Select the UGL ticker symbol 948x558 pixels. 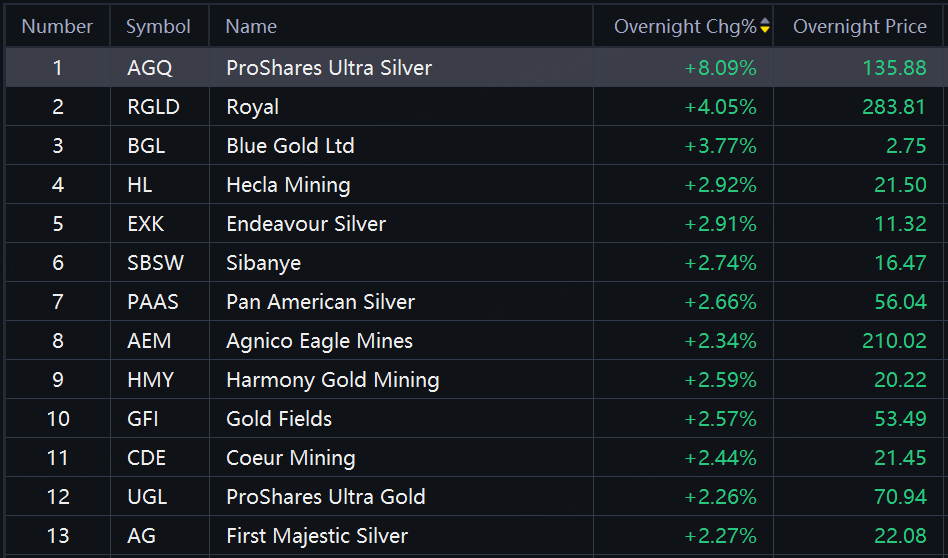[147, 497]
